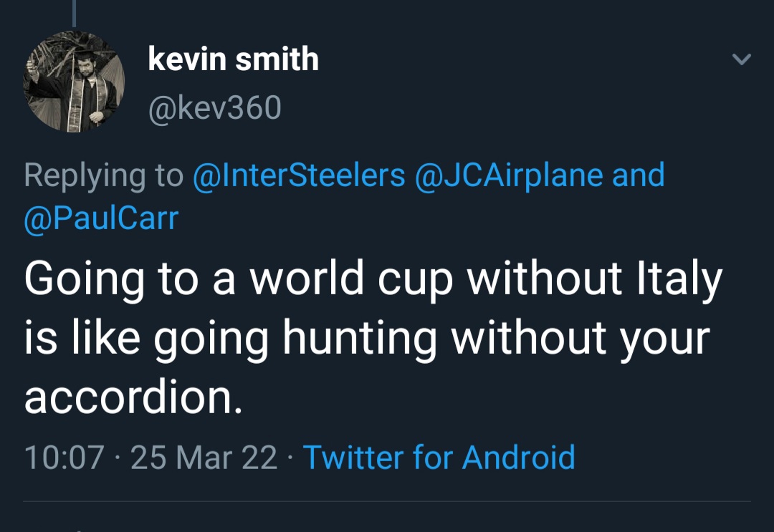Viewport: 774px width, 532px height.
Task: Click the display name kevin smith
Action: click(233, 59)
